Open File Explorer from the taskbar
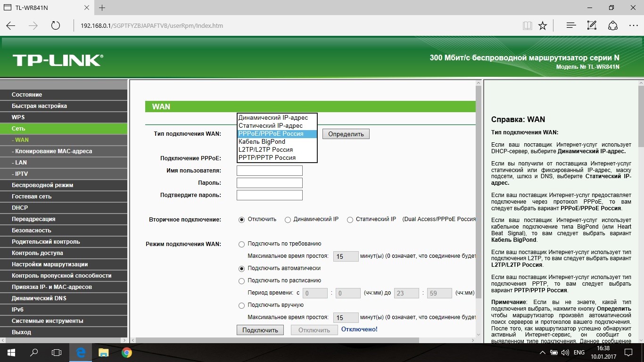 coord(104,352)
